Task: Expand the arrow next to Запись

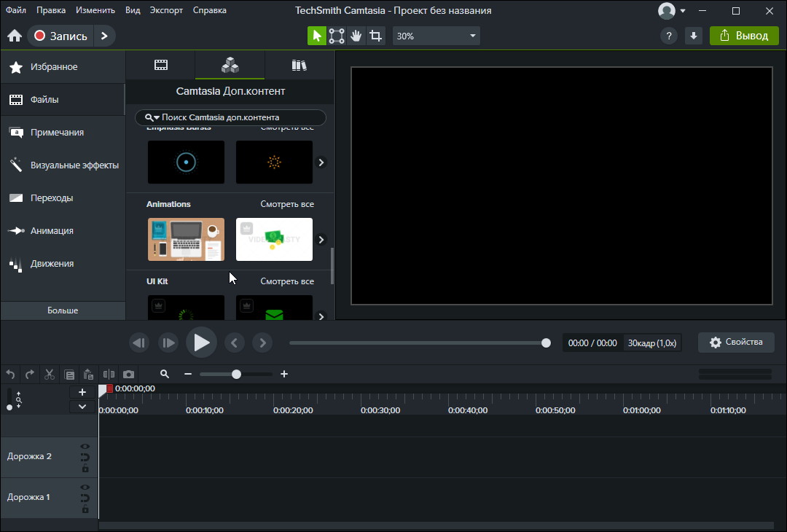Action: [x=104, y=36]
